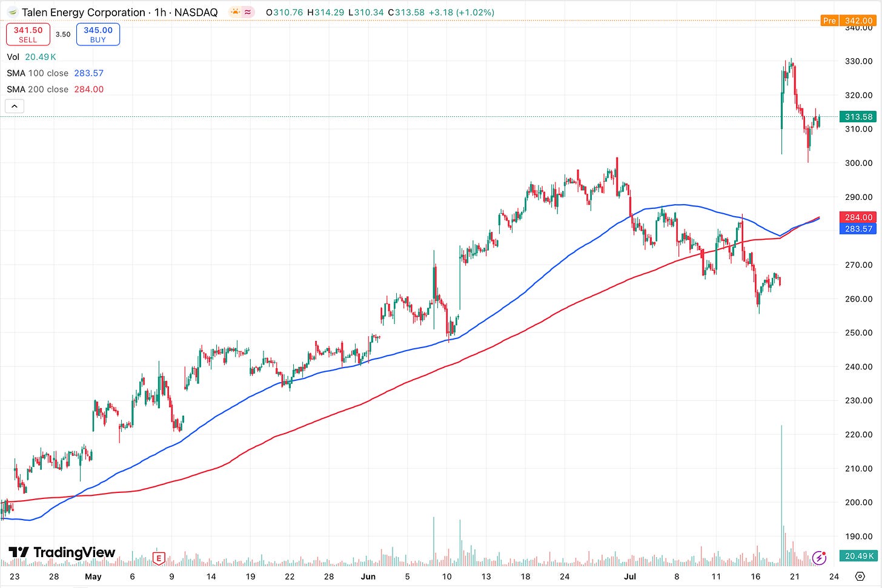The image size is (882, 588).
Task: Click the orange Pre 342.00 price label
Action: point(849,21)
